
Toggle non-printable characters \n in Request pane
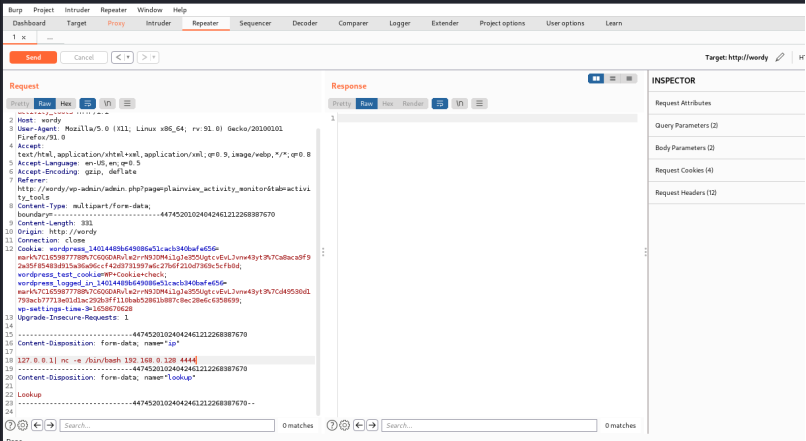point(107,103)
